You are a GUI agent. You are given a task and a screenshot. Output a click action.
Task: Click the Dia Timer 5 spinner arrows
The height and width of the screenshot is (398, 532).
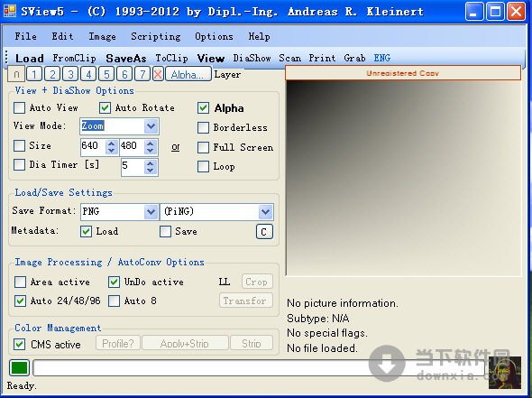pyautogui.click(x=151, y=167)
